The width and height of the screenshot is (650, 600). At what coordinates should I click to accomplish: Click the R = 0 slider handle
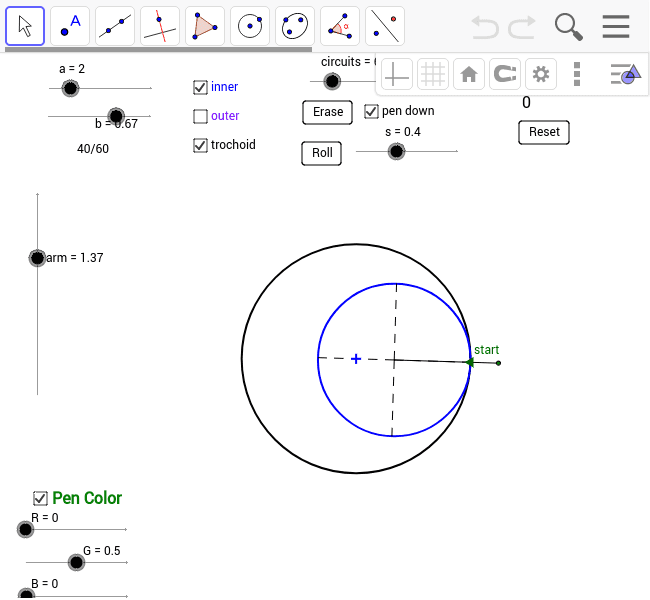(x=25, y=530)
